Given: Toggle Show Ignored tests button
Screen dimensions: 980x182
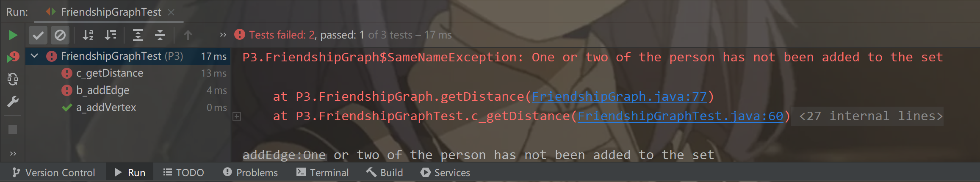Looking at the screenshot, I should pyautogui.click(x=60, y=35).
